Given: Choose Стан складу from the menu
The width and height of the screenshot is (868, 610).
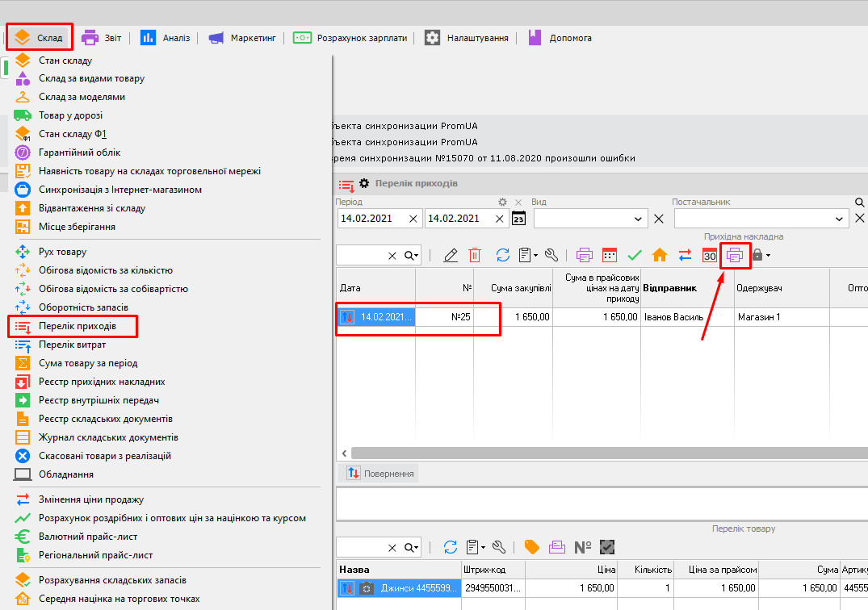Looking at the screenshot, I should click(x=65, y=61).
